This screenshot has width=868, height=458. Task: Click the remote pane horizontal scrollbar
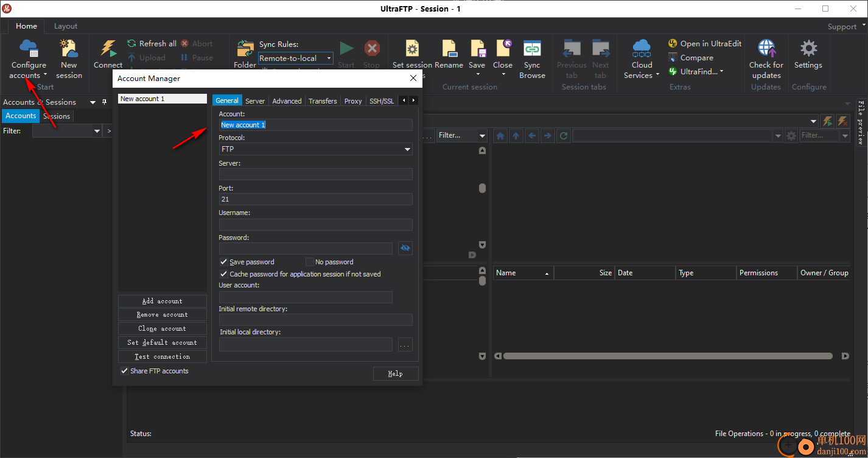668,356
